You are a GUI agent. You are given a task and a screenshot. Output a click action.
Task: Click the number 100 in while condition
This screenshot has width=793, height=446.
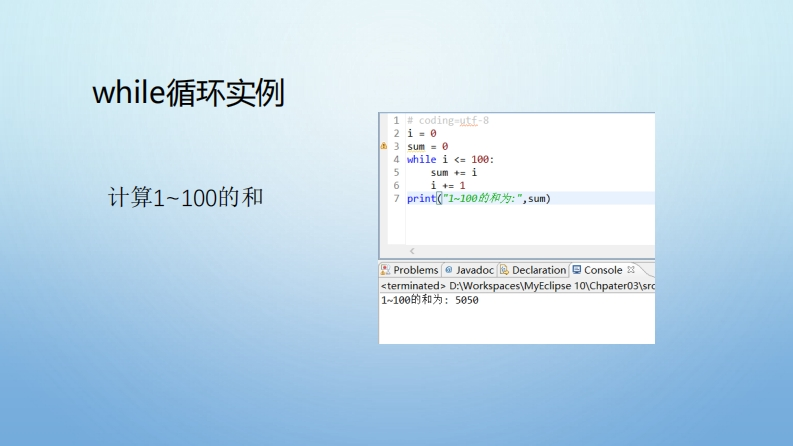click(x=480, y=159)
